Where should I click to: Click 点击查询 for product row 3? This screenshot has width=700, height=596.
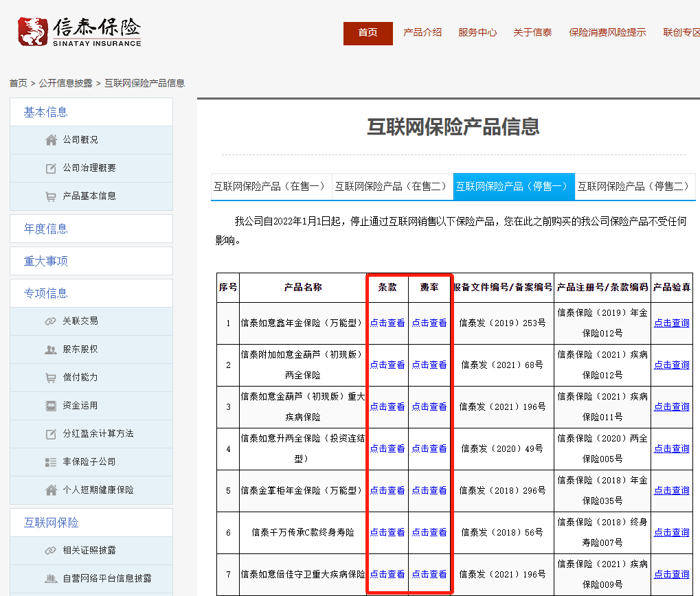tap(671, 407)
